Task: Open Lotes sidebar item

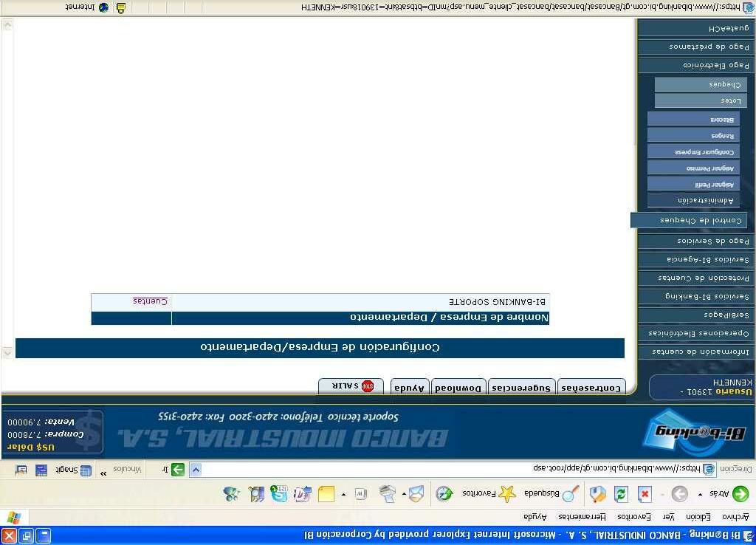Action: click(x=701, y=100)
